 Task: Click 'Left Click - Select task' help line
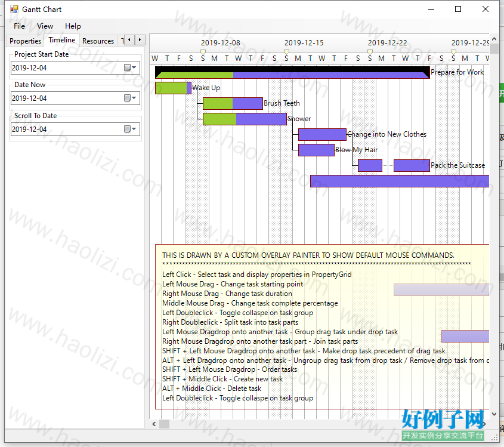click(x=257, y=275)
